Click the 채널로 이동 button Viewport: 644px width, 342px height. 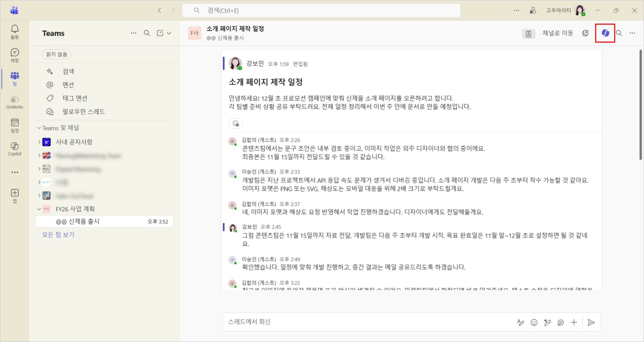(557, 33)
